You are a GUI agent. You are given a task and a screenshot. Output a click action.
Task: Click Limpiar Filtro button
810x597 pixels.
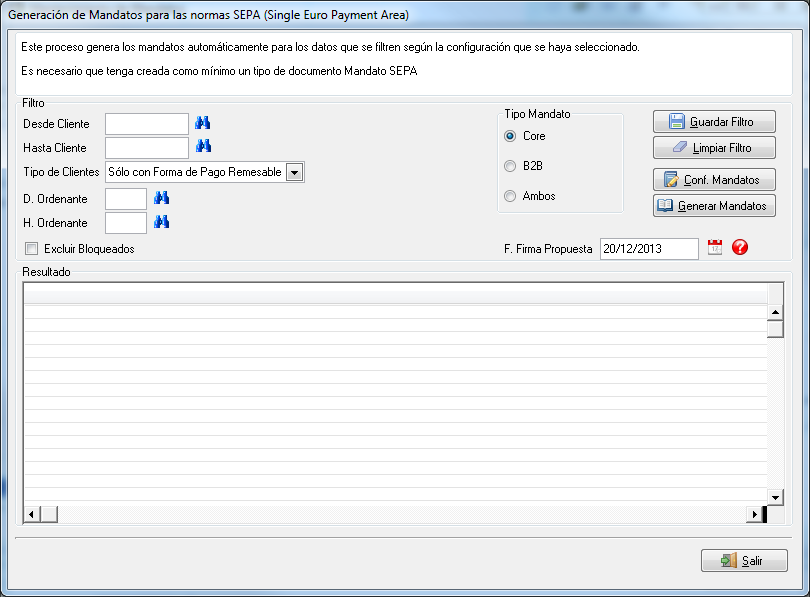[714, 148]
